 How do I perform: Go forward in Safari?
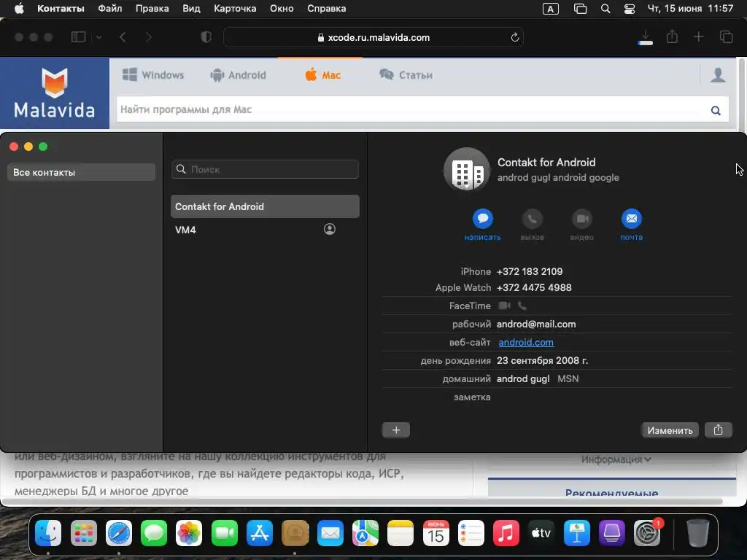[x=149, y=37]
